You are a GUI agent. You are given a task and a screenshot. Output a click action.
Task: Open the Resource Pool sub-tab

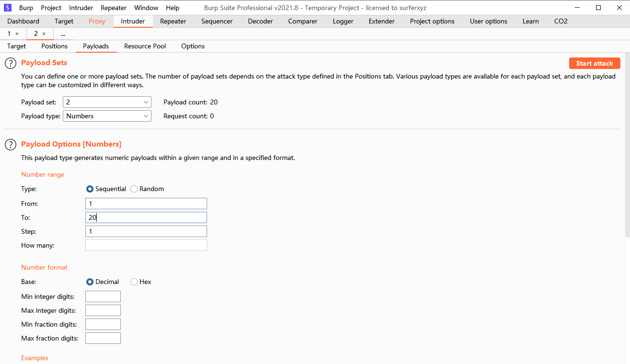pyautogui.click(x=145, y=46)
